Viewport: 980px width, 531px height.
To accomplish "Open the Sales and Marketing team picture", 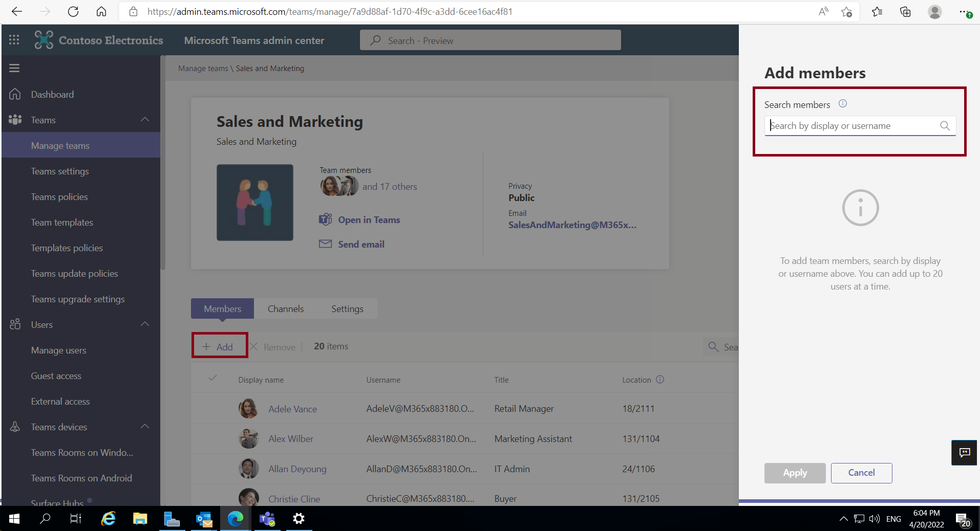I will [x=255, y=203].
